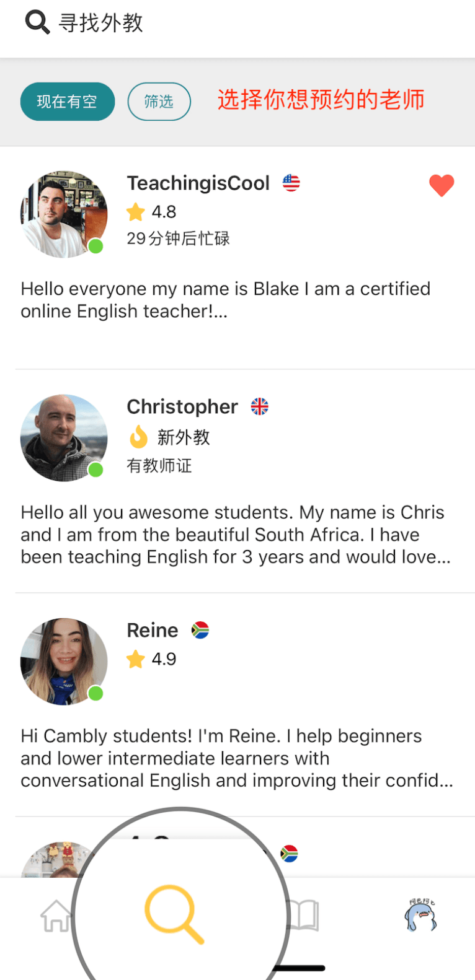Select the tutor name TeachingisCool
Screen dimensions: 475x980
198,183
